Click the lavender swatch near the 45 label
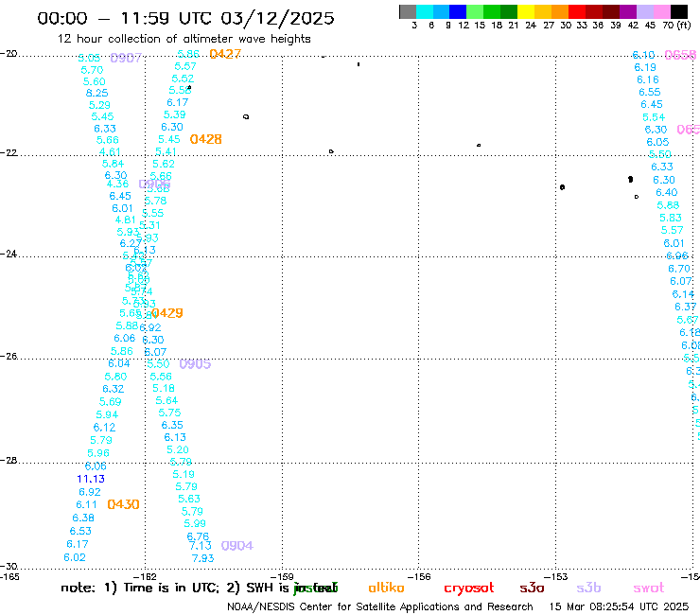700x615 pixels. pyautogui.click(x=645, y=11)
